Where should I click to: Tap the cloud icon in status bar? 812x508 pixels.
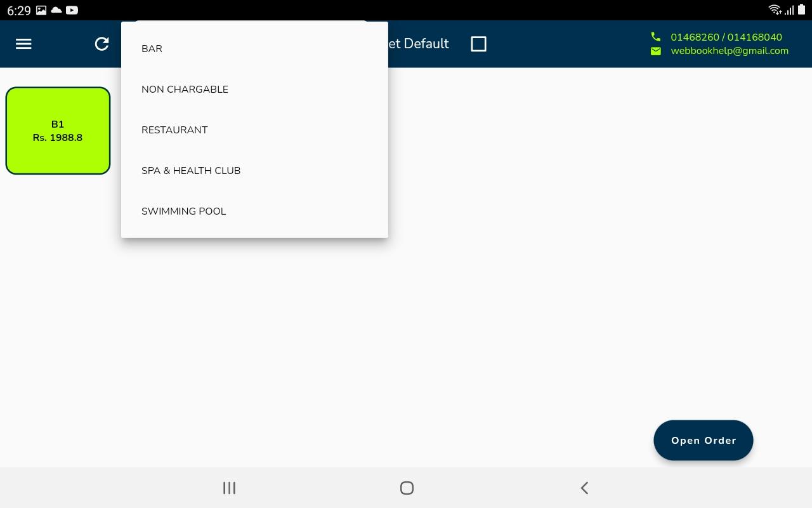point(56,10)
